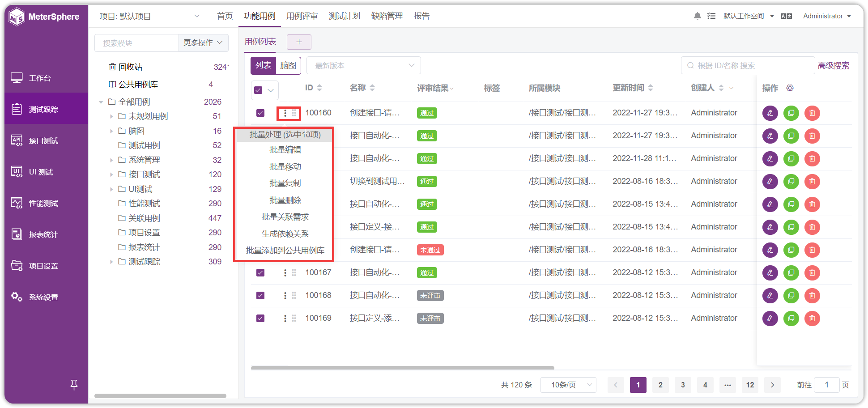The width and height of the screenshot is (868, 408).
Task: Open the 缺陷管理 top tab
Action: 387,16
